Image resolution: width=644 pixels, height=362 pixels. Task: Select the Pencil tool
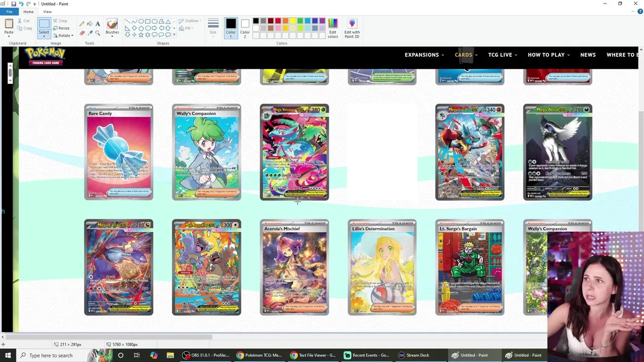[82, 24]
